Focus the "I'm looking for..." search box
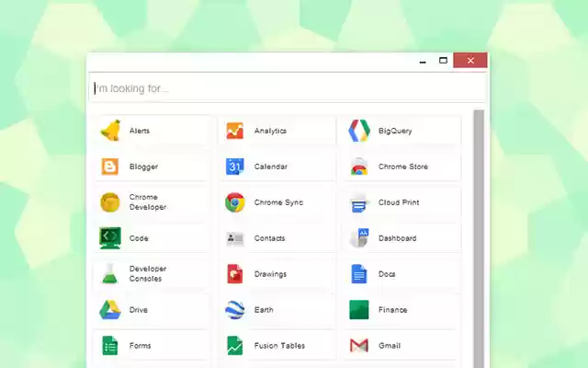The image size is (588, 368). (x=288, y=88)
